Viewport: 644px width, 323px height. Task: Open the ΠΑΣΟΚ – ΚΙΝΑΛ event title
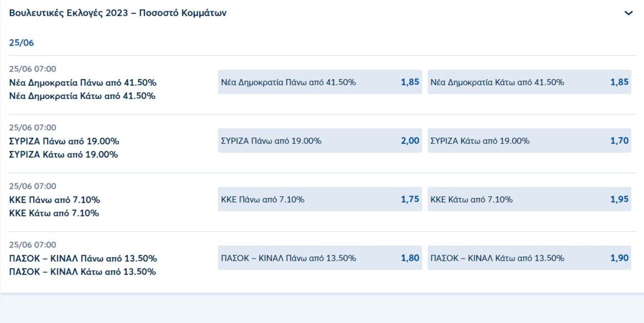(83, 265)
